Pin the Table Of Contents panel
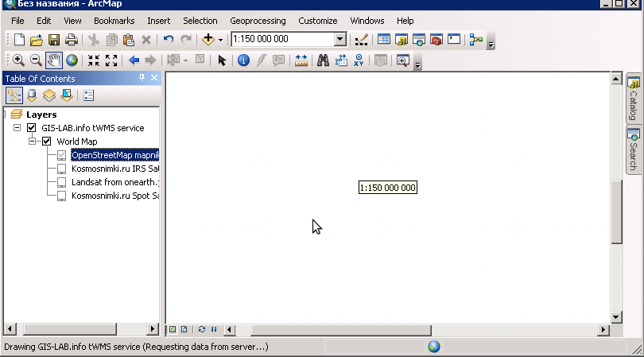Viewport: 644px width, 357px height. [142, 78]
